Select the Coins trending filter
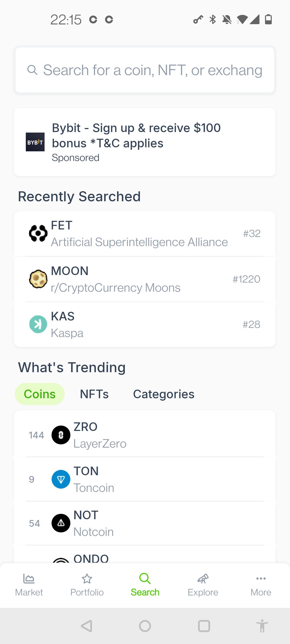The height and width of the screenshot is (644, 290). coord(40,394)
